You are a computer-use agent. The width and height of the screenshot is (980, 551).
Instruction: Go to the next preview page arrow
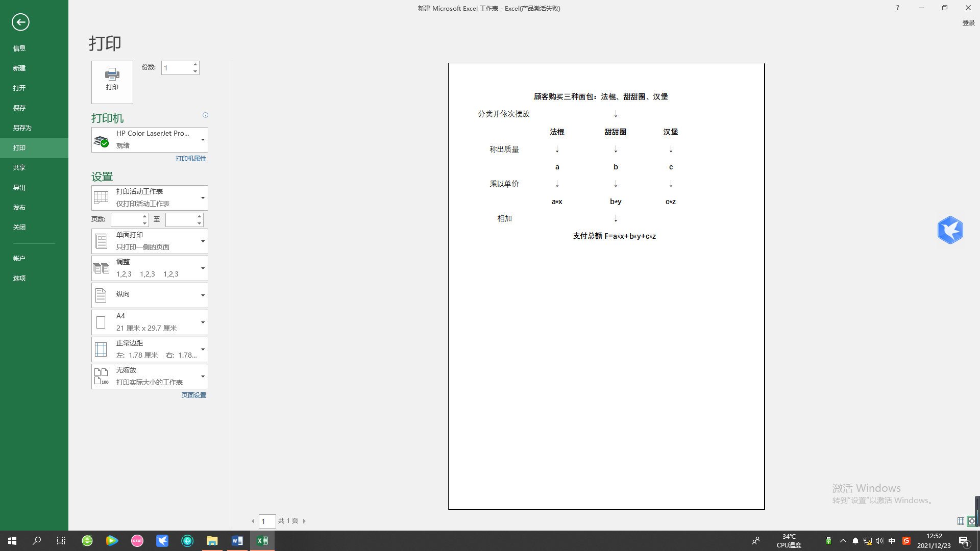305,521
